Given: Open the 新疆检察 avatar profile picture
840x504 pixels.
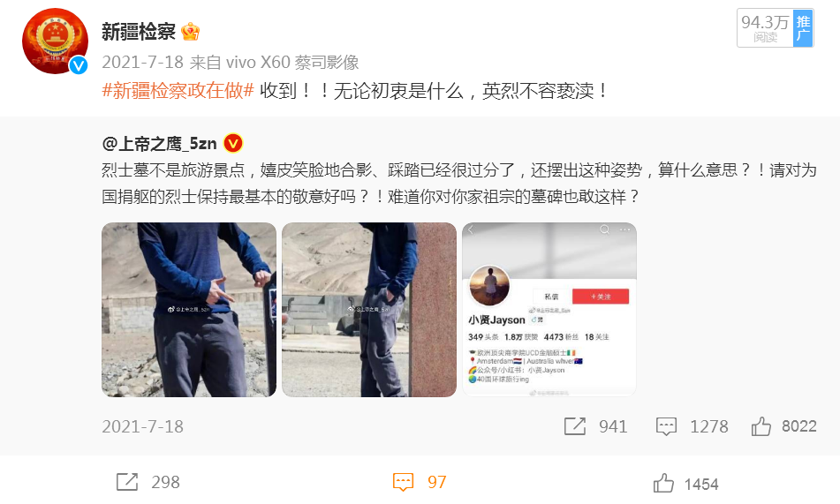Looking at the screenshot, I should pyautogui.click(x=55, y=41).
